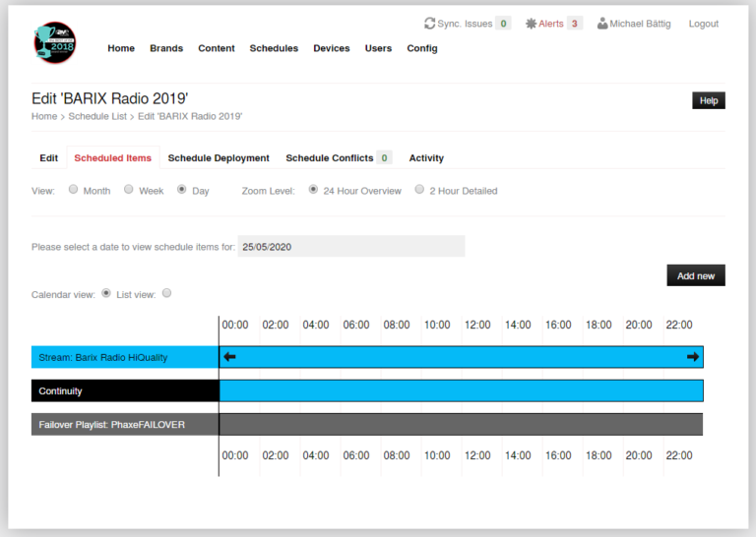Screen dimensions: 756x537
Task: Click the Alerts gear icon
Action: 532,24
